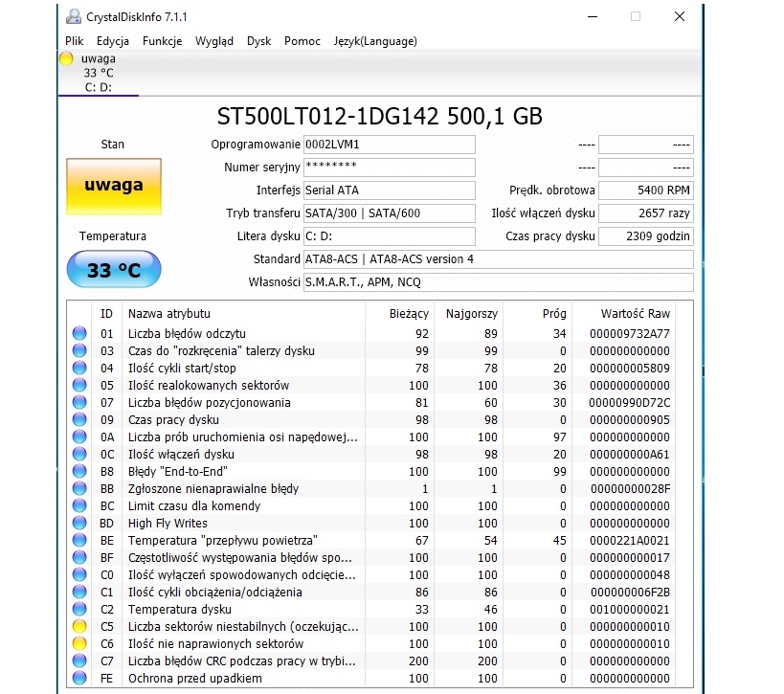Click status icon for attribute 04 row
784x694 pixels.
[79, 368]
